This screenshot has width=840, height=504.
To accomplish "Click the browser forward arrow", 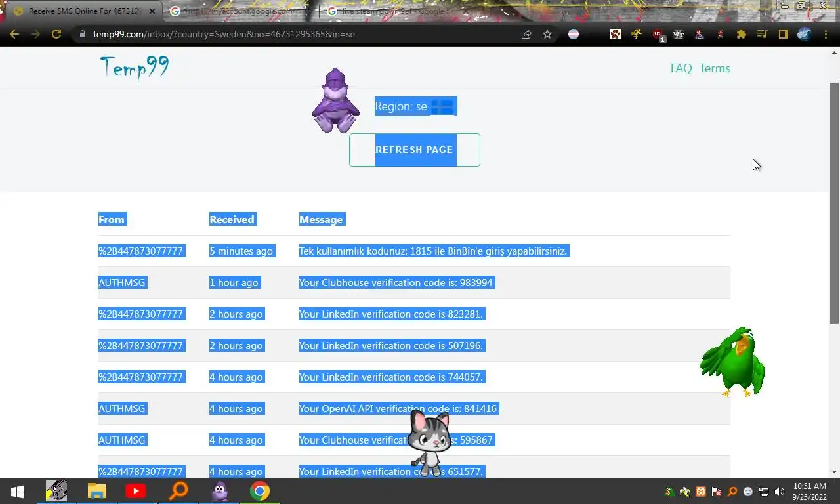I will (x=35, y=34).
